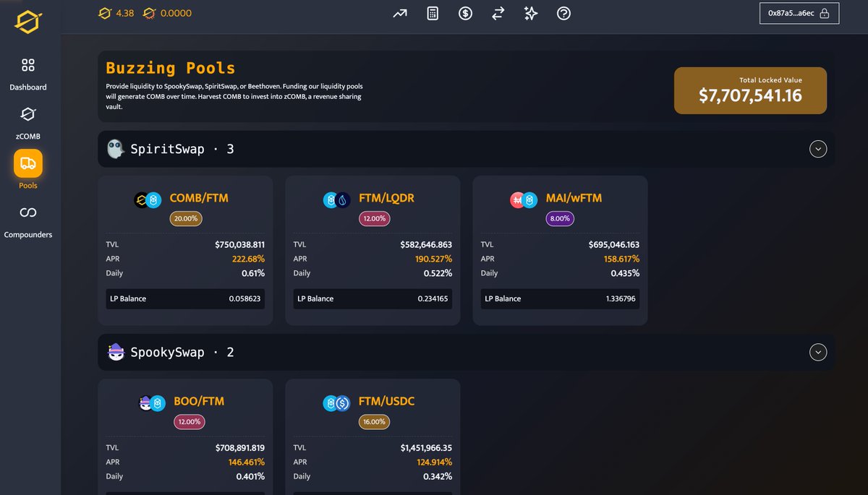Click the SpiritSwap ghost logo
Viewport: 868px width, 495px height.
(x=115, y=149)
